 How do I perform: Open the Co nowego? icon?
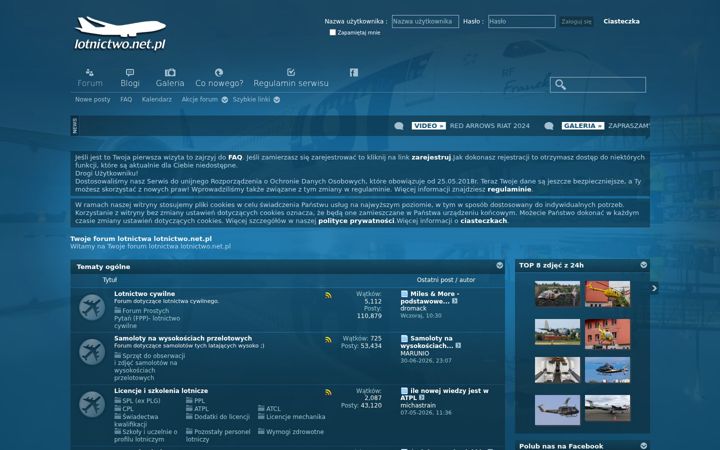click(219, 73)
